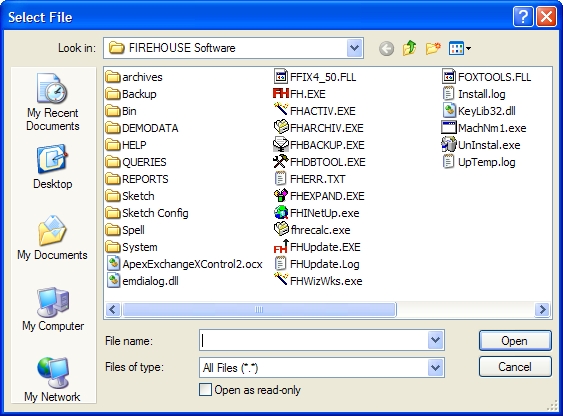Select the DEMODATA folder
563x416 pixels.
(x=142, y=128)
